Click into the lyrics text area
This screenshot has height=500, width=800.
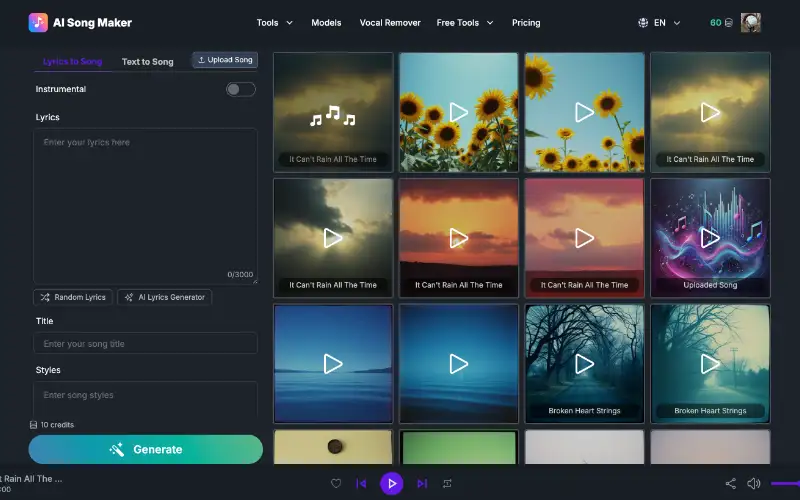click(x=145, y=206)
